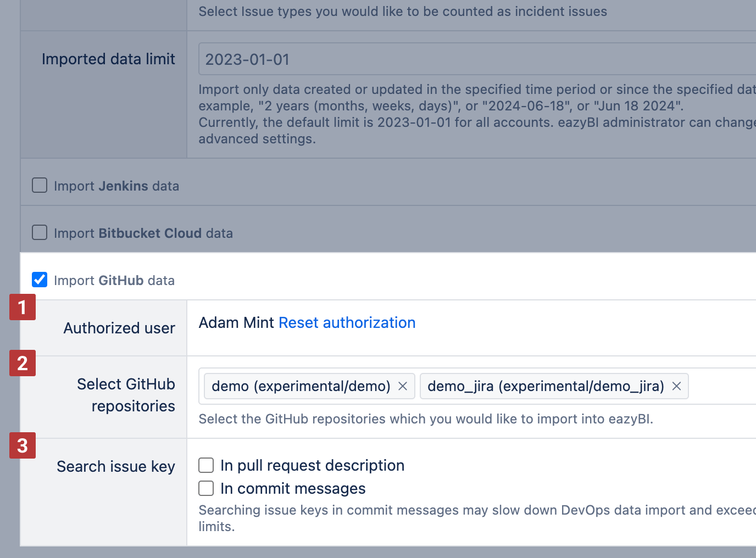Tick In pull request description option
This screenshot has height=558, width=756.
click(206, 465)
